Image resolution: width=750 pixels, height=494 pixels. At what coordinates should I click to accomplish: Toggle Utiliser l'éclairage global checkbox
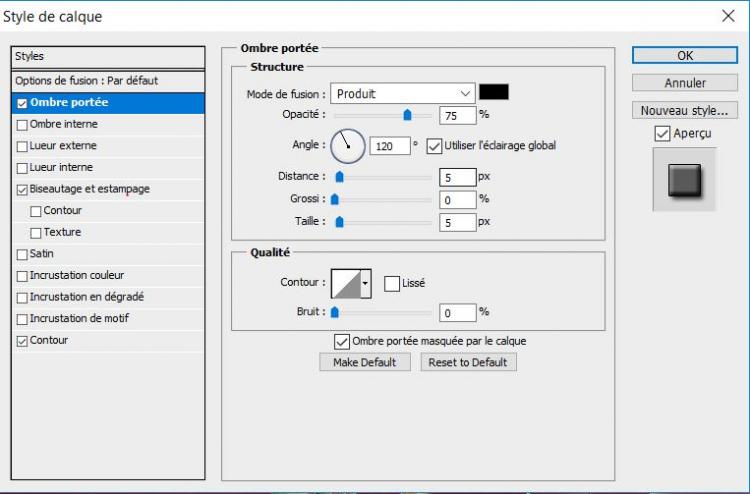(x=434, y=146)
